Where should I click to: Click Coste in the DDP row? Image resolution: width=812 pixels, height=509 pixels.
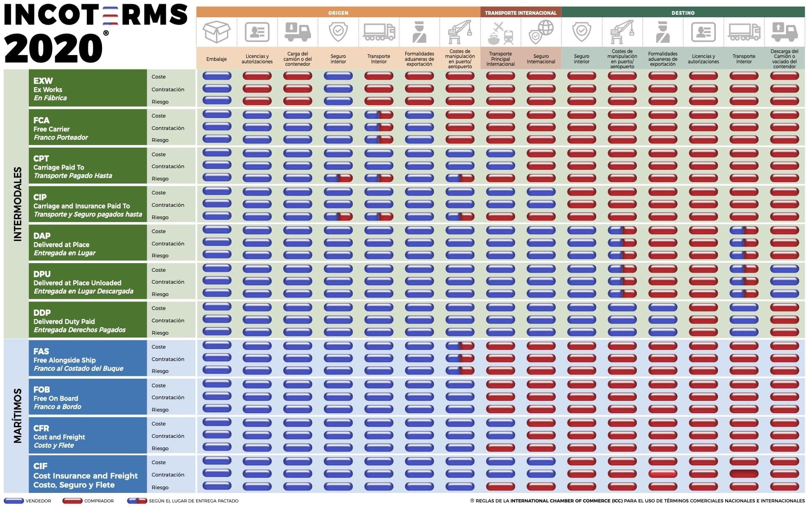[x=158, y=308]
